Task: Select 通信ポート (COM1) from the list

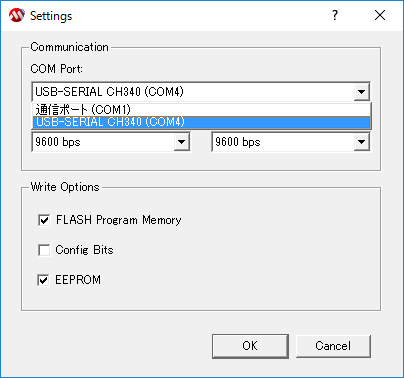Action: [202, 110]
